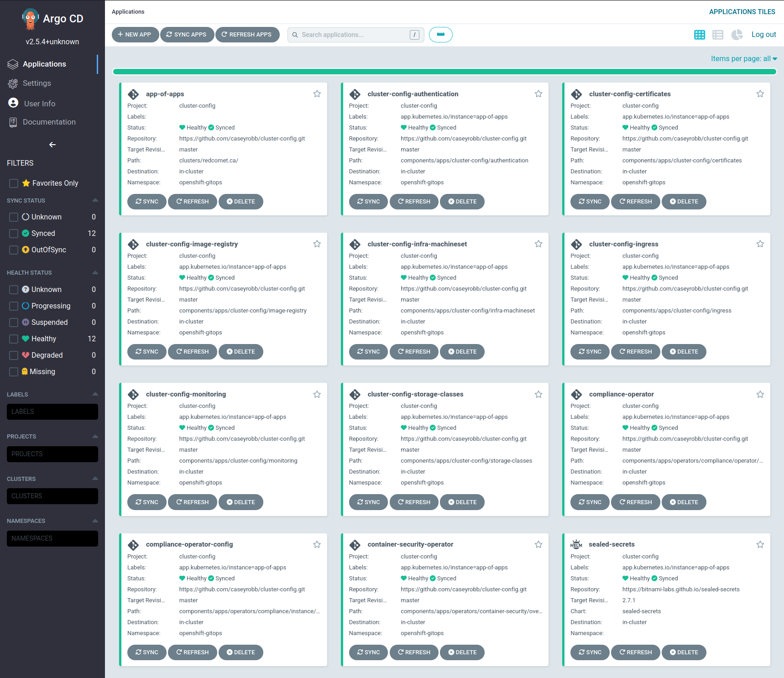The height and width of the screenshot is (678, 784).
Task: Click the User Info avatar icon
Action: [x=13, y=103]
